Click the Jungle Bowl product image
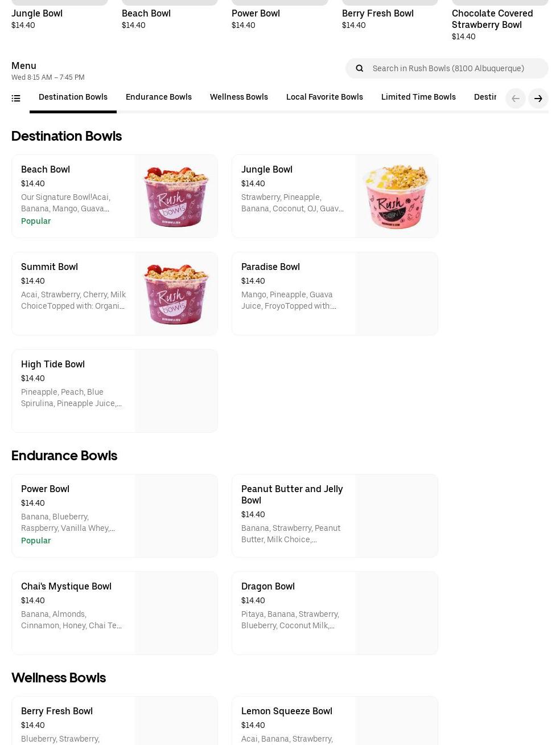Screen dimensions: 560x745 396,196
